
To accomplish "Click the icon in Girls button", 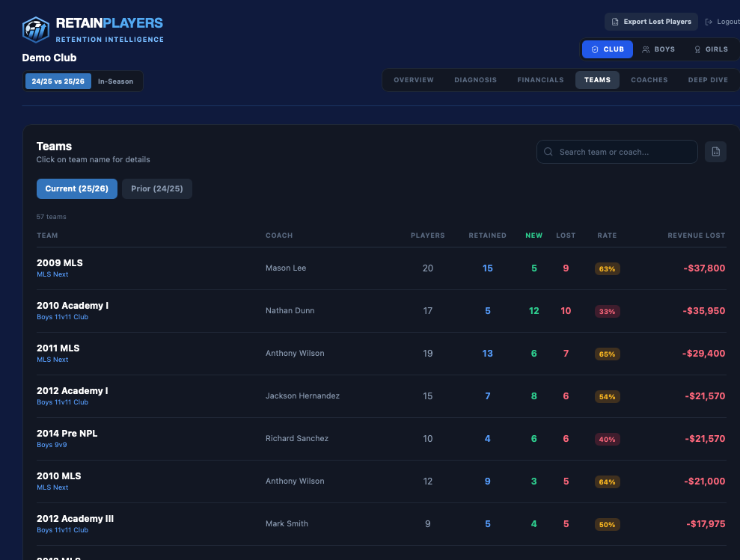I will pyautogui.click(x=697, y=49).
